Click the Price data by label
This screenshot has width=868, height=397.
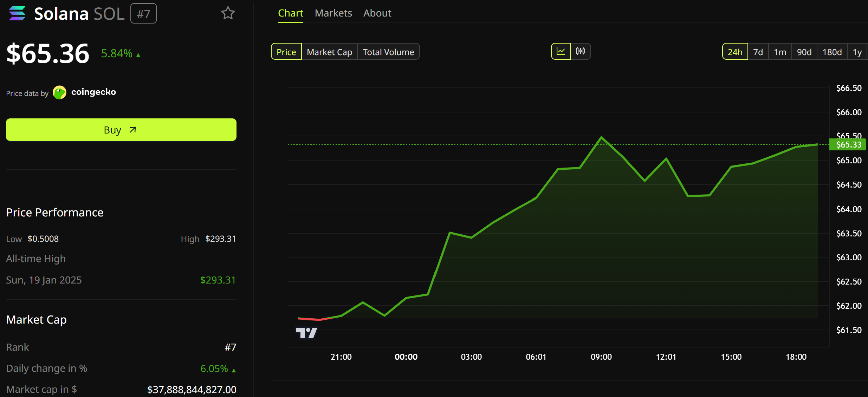pyautogui.click(x=27, y=93)
